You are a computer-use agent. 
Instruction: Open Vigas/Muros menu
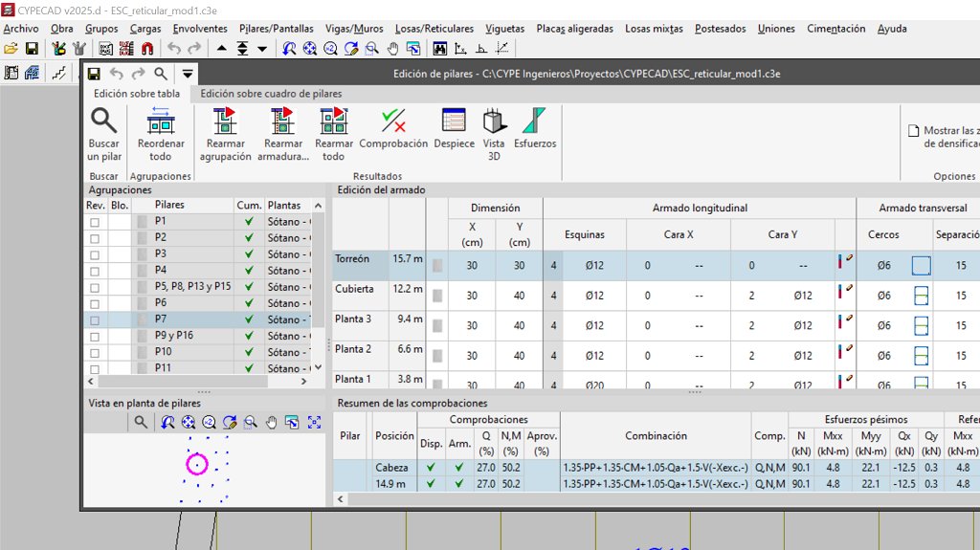click(354, 29)
